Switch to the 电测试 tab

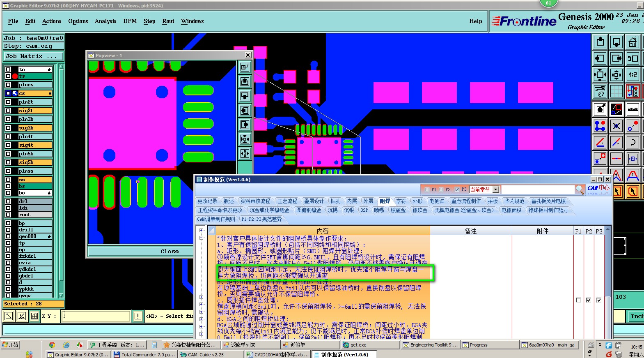437,201
